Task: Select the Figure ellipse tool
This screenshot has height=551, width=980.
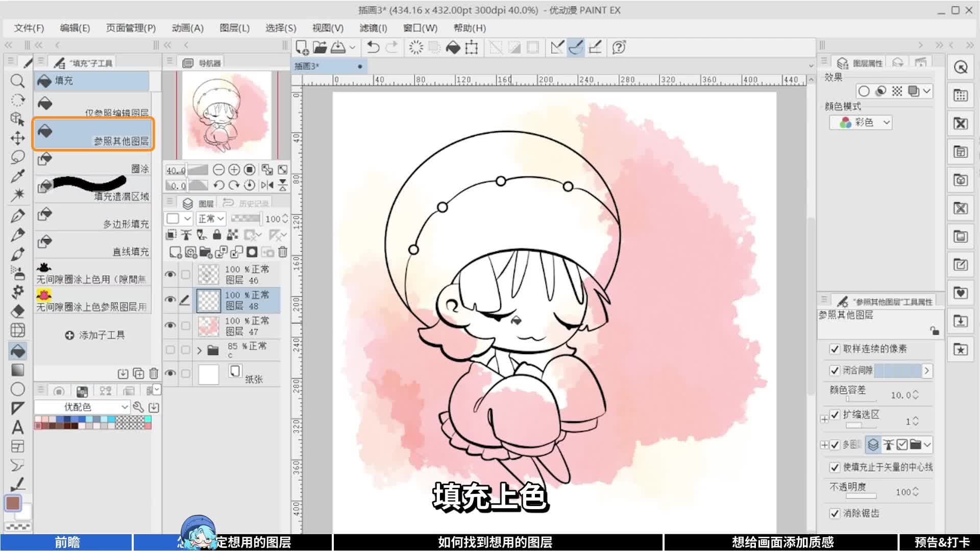Action: click(x=17, y=389)
